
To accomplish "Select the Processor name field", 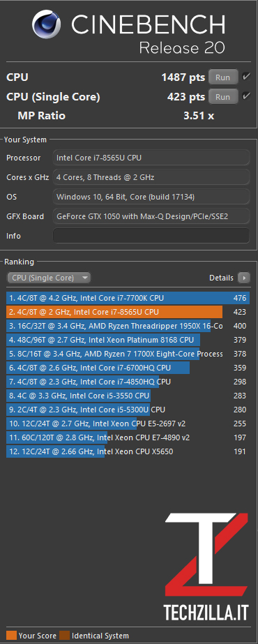I will [x=151, y=158].
